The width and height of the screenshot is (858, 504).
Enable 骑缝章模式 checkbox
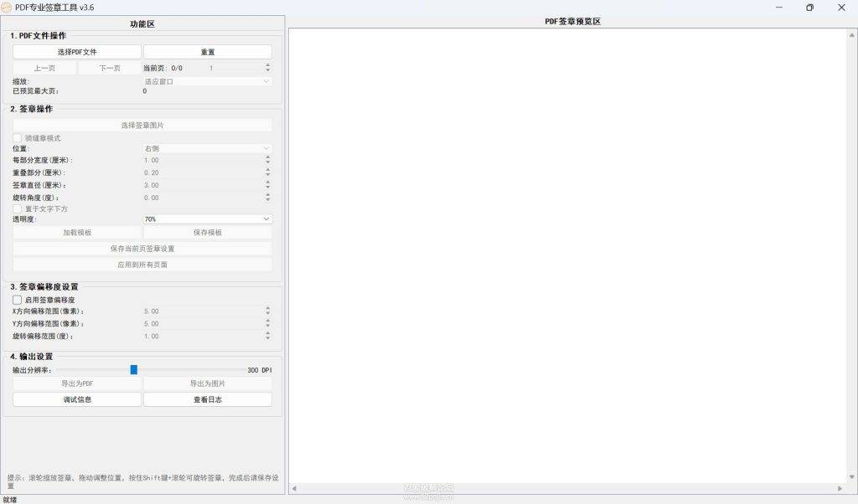17,138
